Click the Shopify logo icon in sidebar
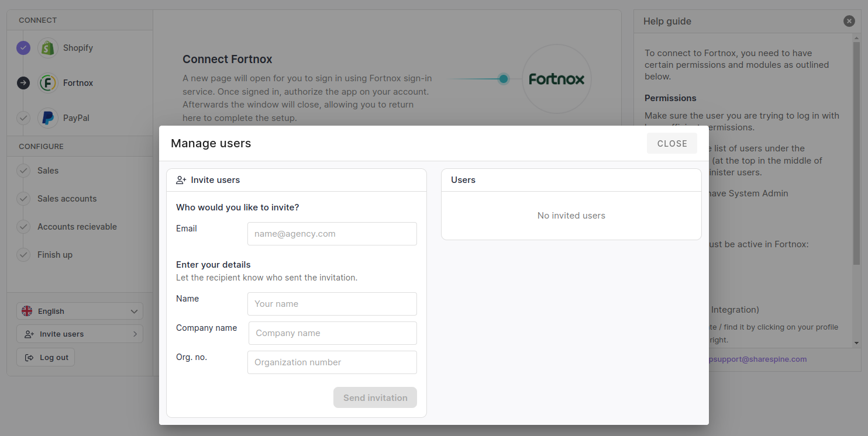This screenshot has width=868, height=436. point(48,48)
